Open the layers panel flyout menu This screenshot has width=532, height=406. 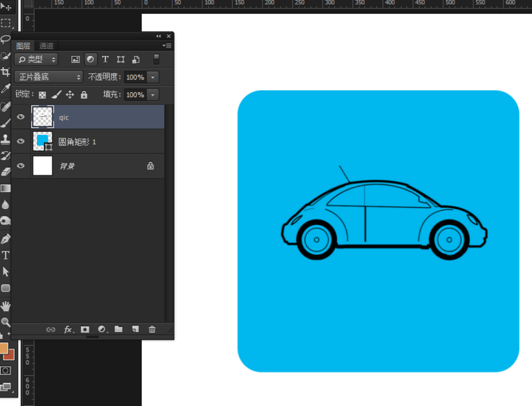point(168,45)
